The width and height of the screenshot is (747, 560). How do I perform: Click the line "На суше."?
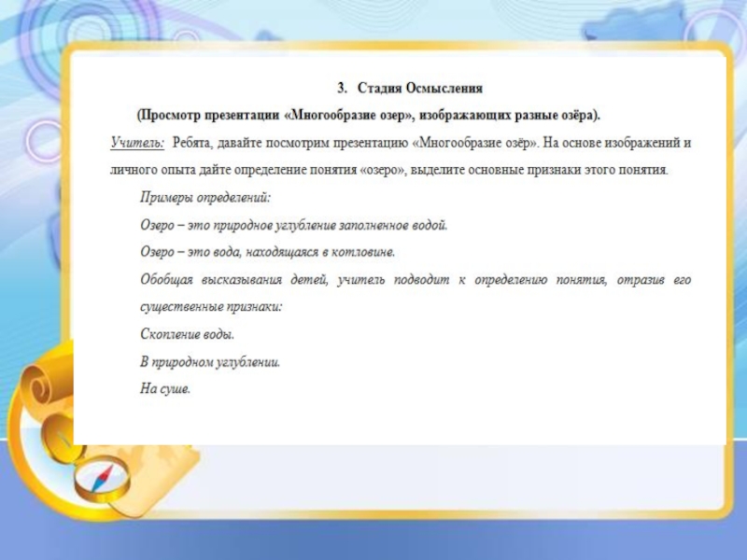(x=165, y=388)
